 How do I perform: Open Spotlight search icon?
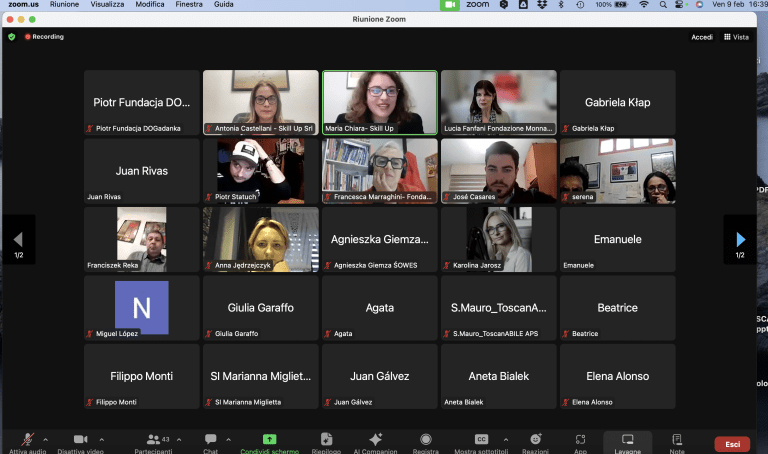click(x=663, y=4)
